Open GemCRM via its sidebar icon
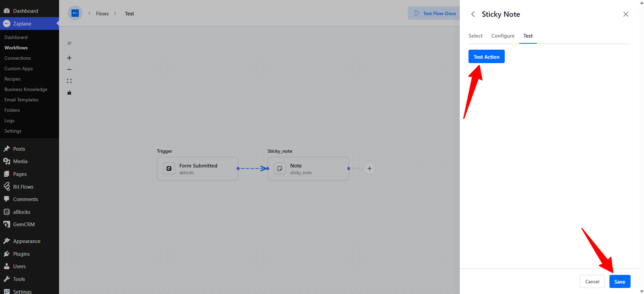644x294 pixels. tap(7, 224)
